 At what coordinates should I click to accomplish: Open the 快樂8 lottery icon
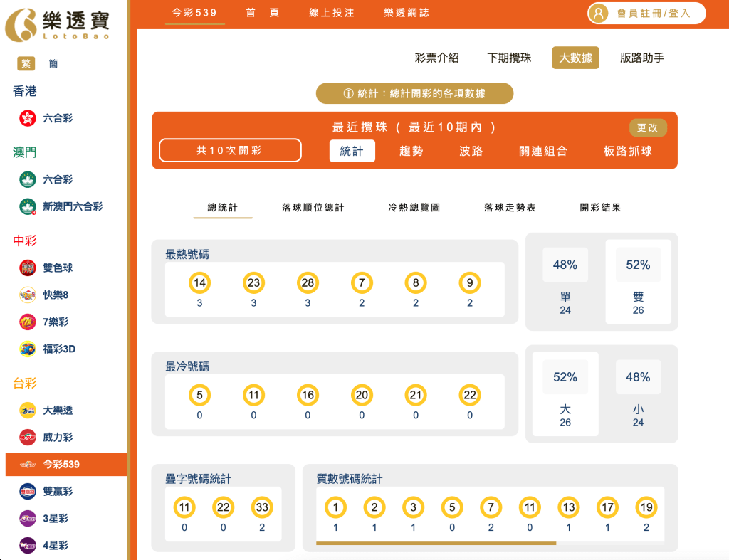[26, 295]
